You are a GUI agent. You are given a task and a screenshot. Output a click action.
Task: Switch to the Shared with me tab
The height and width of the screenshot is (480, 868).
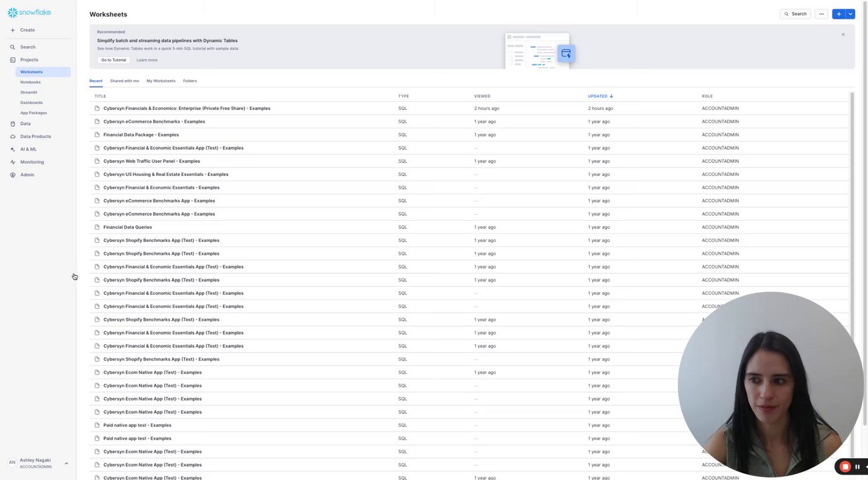(125, 81)
